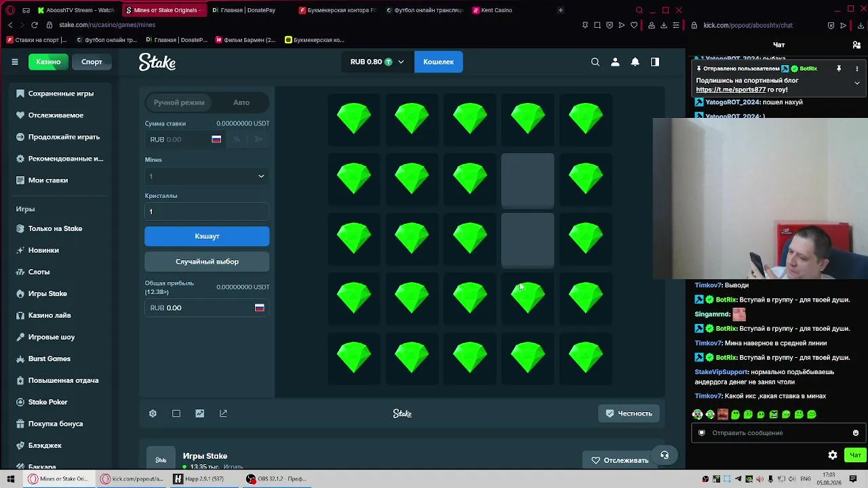The height and width of the screenshot is (488, 868).
Task: Switch to the Kent Casino tab
Action: pyautogui.click(x=492, y=10)
